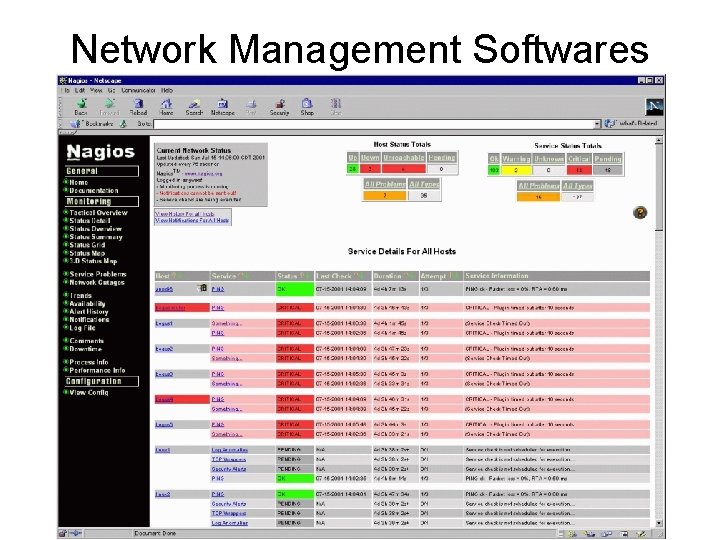The image size is (720, 540).
Task: Click the Forward toolbar icon
Action: coord(109,107)
